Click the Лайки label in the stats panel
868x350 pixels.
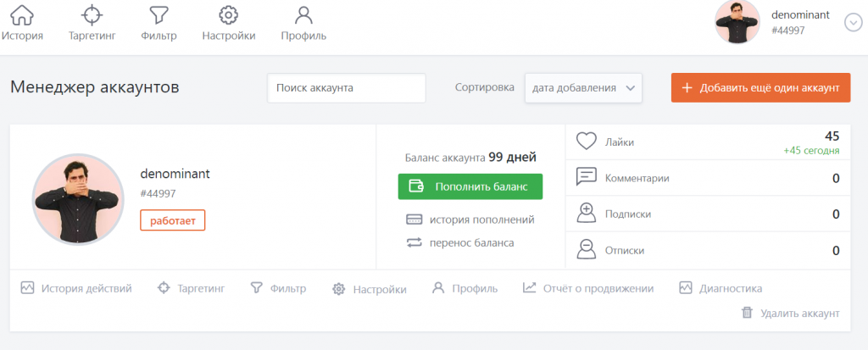coord(620,142)
